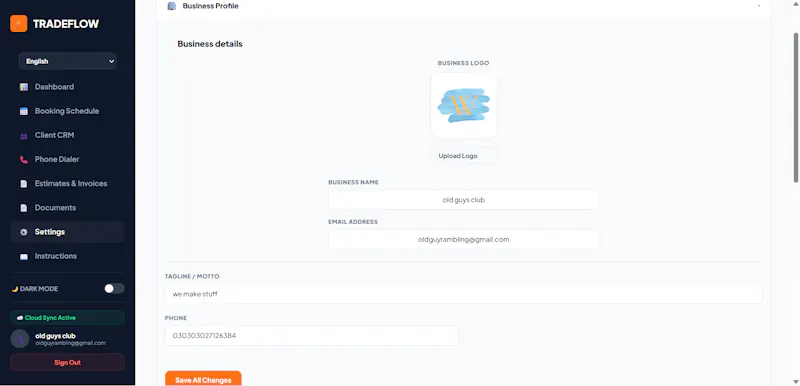Click the 'TAGLINE / MOTTO' label

(192, 276)
